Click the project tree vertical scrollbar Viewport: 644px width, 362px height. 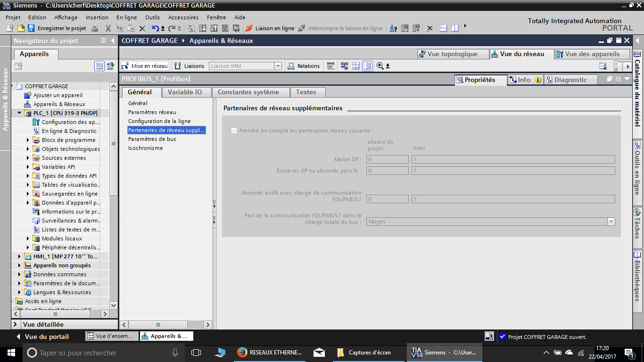click(113, 144)
